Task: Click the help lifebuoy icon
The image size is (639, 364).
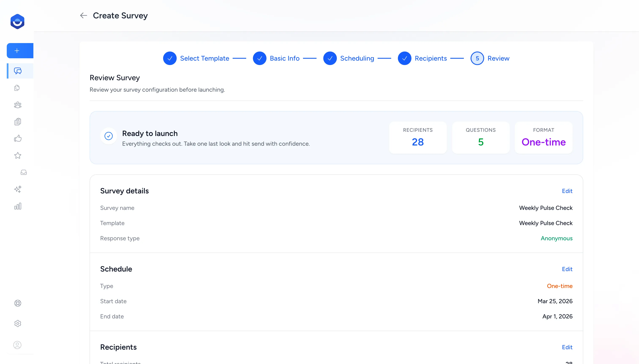Action: 18,303
